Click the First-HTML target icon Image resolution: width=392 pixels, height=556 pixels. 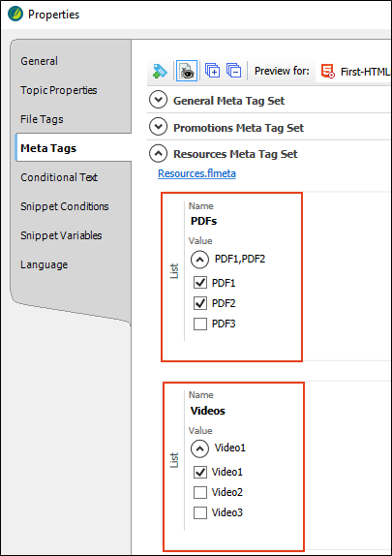tap(327, 71)
